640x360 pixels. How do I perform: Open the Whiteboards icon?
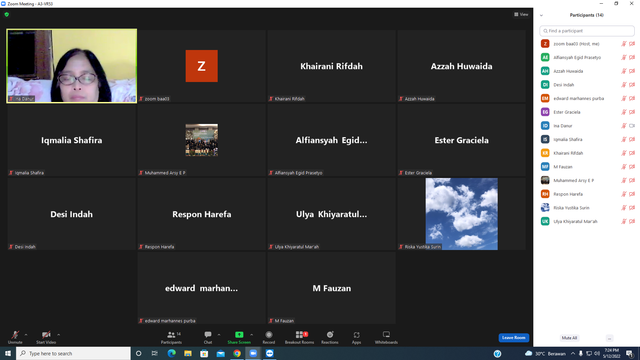coord(386,335)
